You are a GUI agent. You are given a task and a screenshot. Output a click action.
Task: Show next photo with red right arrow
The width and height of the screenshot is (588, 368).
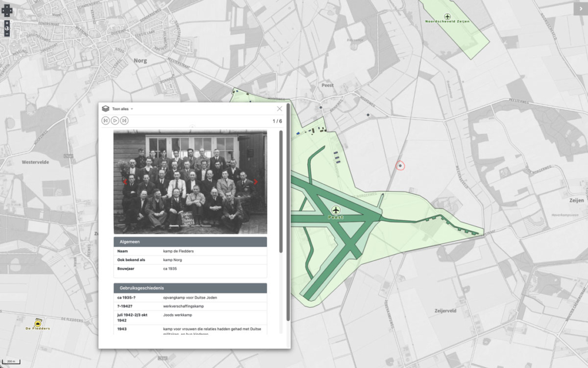(x=256, y=182)
